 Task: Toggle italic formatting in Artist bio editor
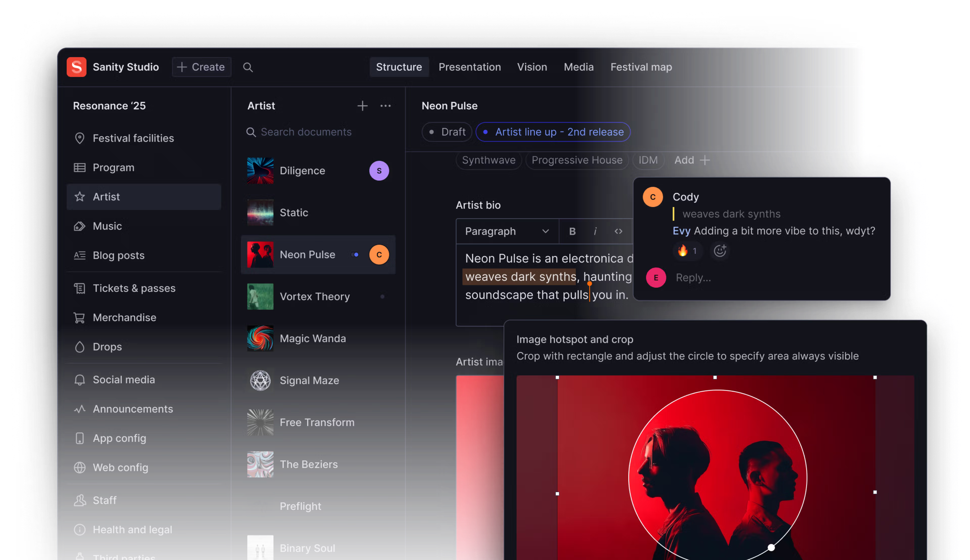pos(595,231)
